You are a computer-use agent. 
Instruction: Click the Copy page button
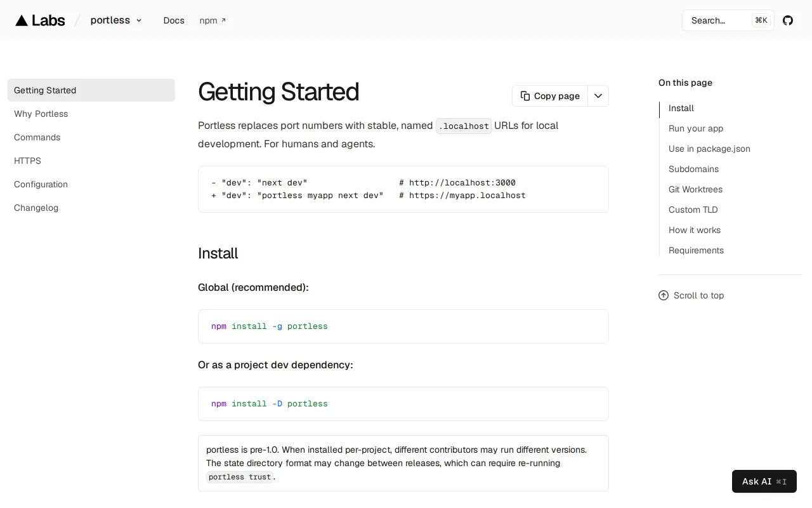tap(550, 96)
